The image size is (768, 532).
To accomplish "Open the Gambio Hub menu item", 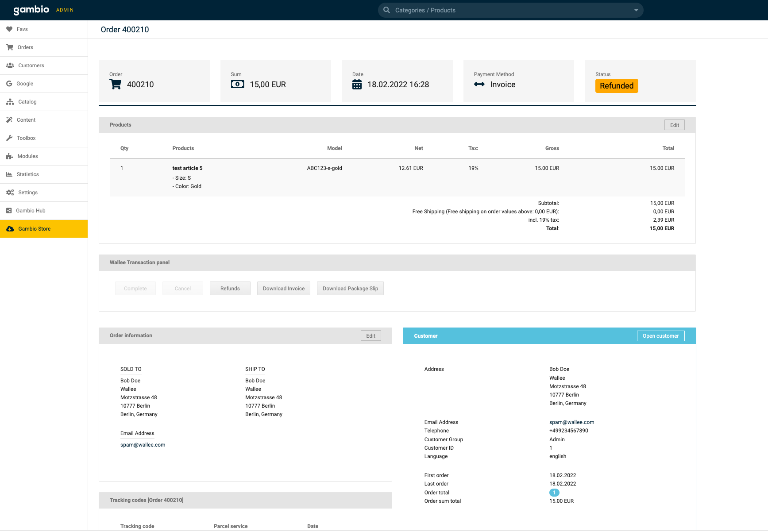I will coord(31,211).
